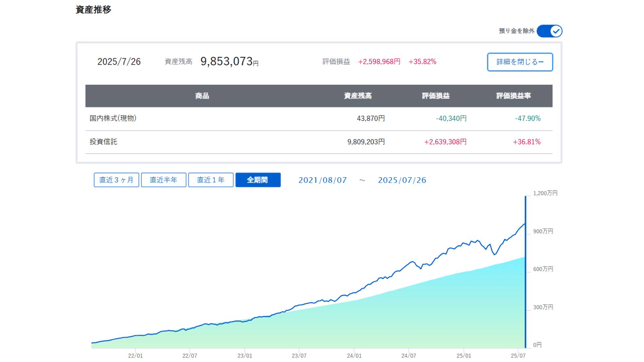Click the vertical blue date marker on chart
644x362 pixels.
(x=525, y=271)
